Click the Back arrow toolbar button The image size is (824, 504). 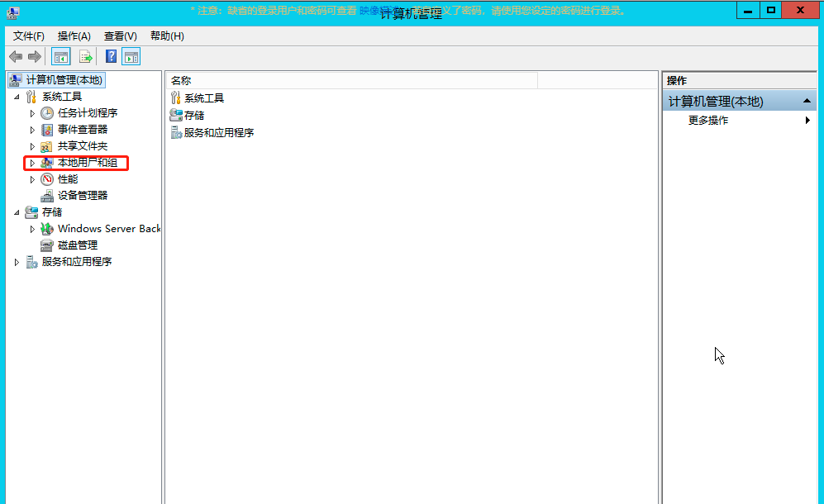coord(16,56)
